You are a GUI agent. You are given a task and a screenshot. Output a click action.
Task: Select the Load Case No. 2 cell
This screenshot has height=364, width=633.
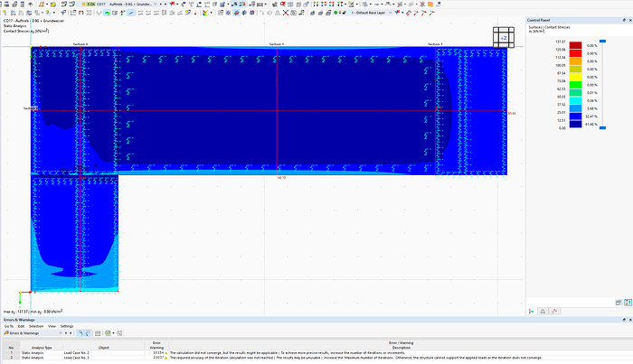pos(104,353)
